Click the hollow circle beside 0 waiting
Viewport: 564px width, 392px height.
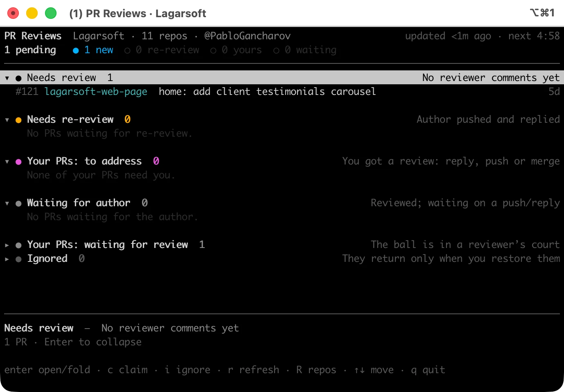click(x=276, y=50)
